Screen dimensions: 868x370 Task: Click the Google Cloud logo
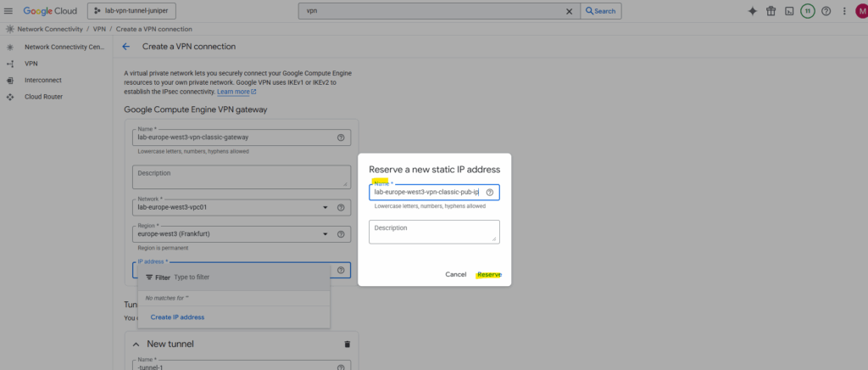[x=49, y=11]
